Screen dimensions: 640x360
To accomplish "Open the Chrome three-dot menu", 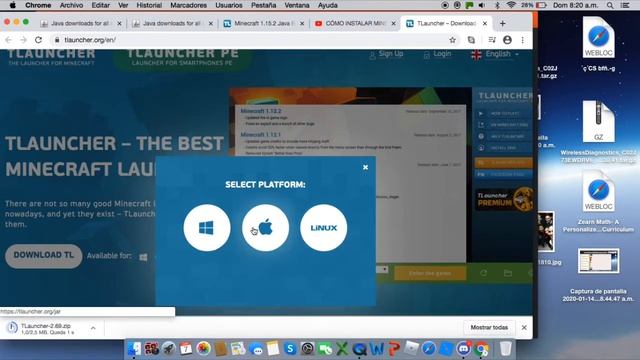I will [522, 40].
